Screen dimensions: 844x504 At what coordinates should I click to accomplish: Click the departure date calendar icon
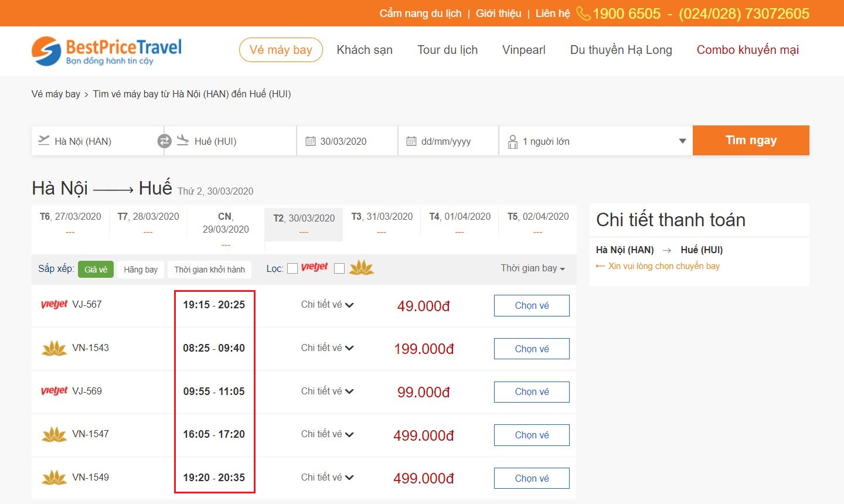pyautogui.click(x=311, y=141)
